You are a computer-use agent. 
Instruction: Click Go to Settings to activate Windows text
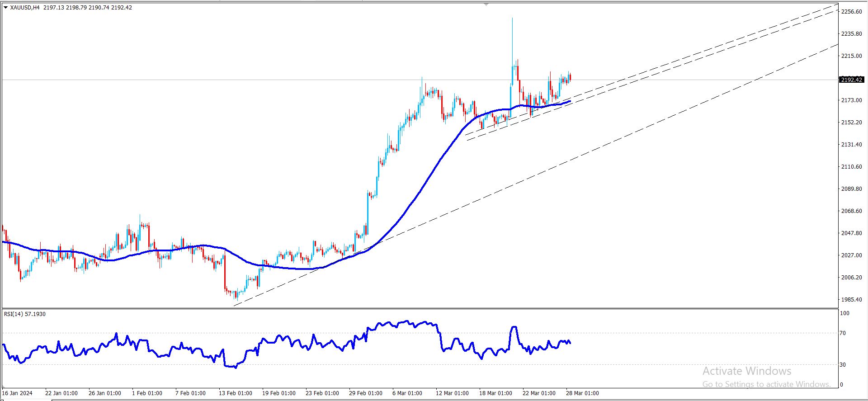[766, 384]
